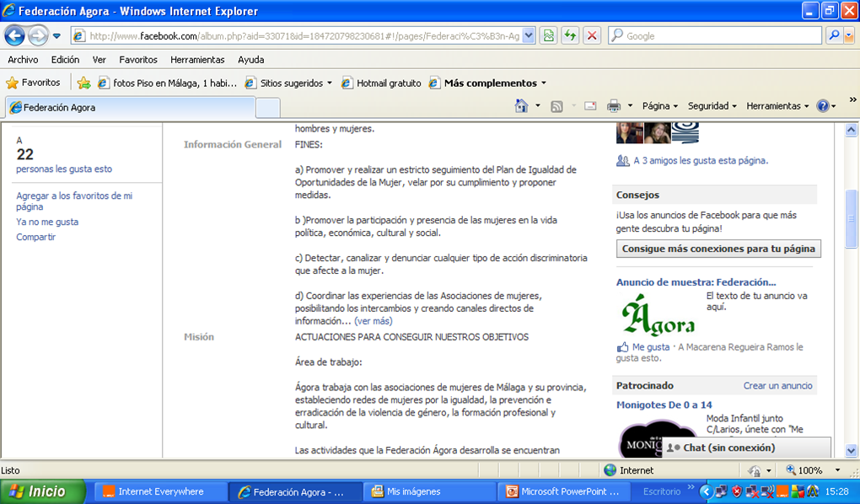Open the Herramientas menu in the menu bar

[197, 60]
